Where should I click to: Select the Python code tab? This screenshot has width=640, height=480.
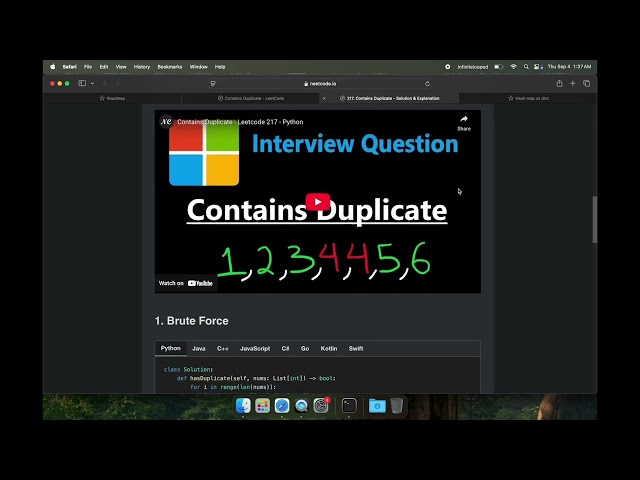click(x=171, y=348)
